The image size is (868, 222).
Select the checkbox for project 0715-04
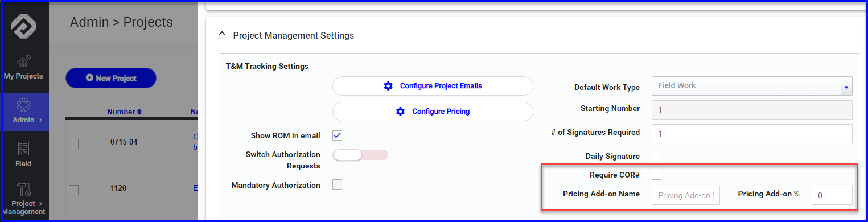[73, 144]
